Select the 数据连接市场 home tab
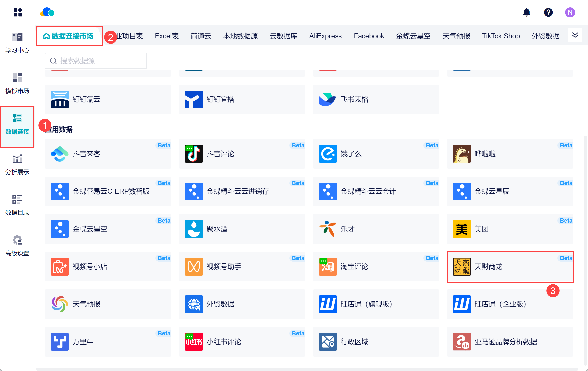The width and height of the screenshot is (588, 371). click(69, 36)
